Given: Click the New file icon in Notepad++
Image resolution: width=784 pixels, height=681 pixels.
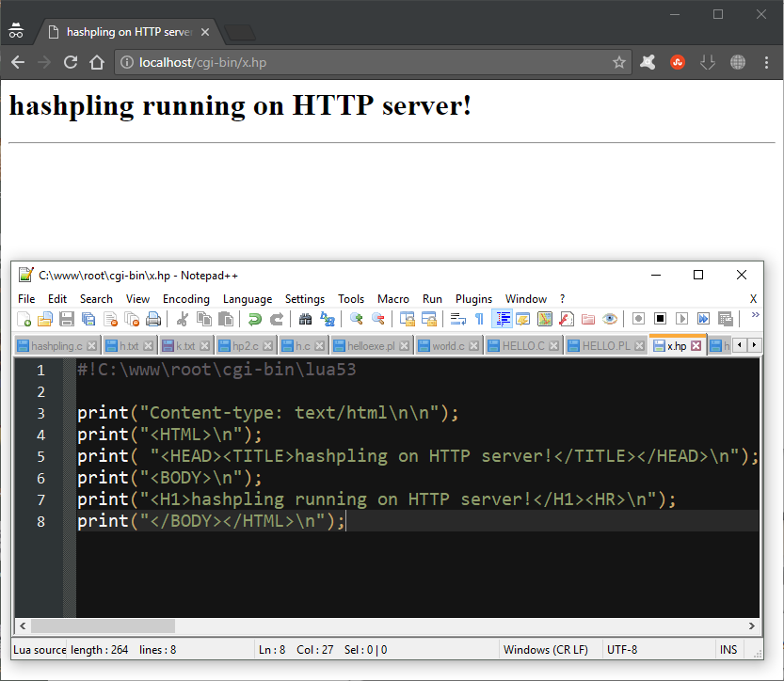Looking at the screenshot, I should click(24, 319).
